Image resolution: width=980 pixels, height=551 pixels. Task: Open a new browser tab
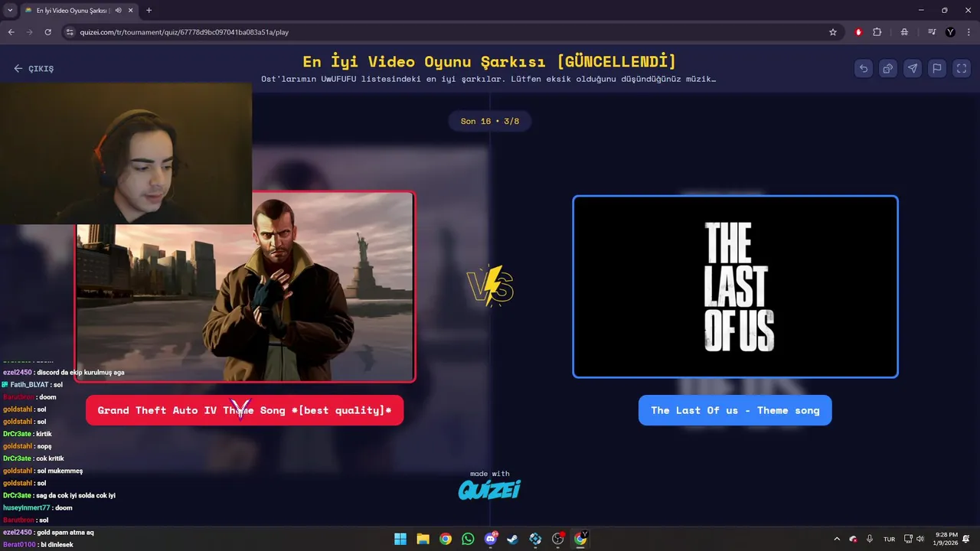(149, 11)
